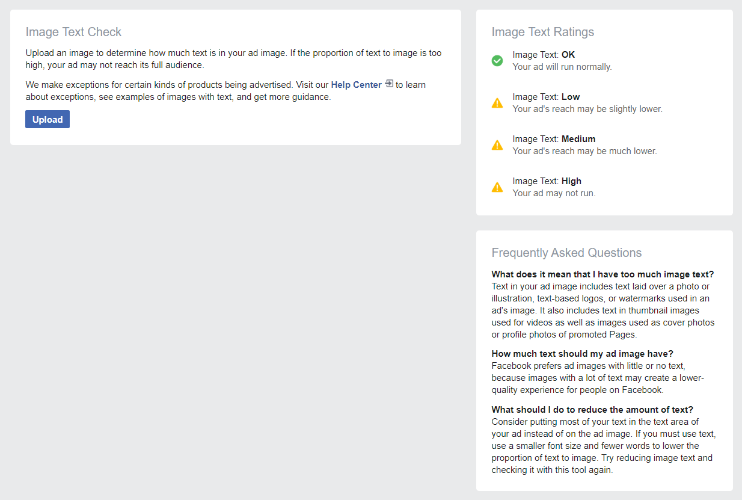Click the 'Image Text: High' label
This screenshot has height=500, width=742.
tap(547, 181)
